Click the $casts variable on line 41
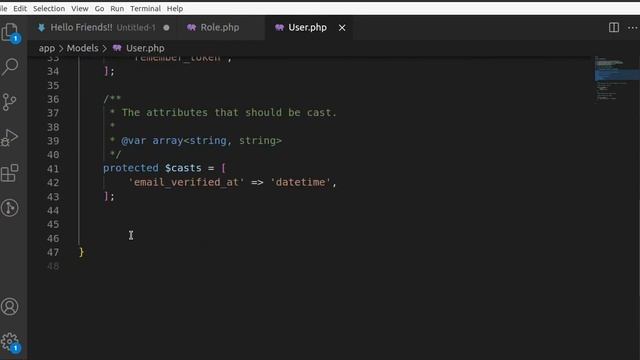Image resolution: width=640 pixels, height=360 pixels. tap(183, 168)
